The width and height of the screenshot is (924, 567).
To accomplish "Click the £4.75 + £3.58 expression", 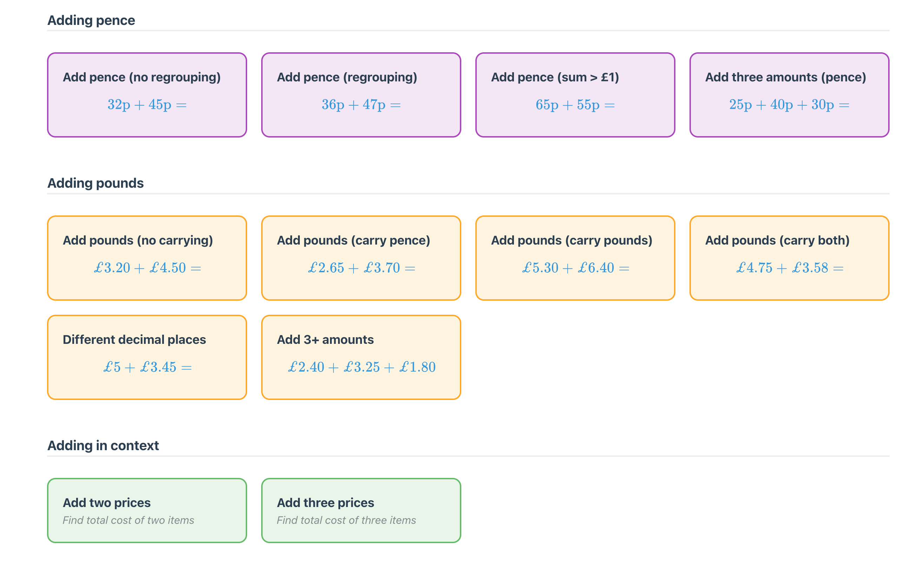I will pyautogui.click(x=789, y=268).
